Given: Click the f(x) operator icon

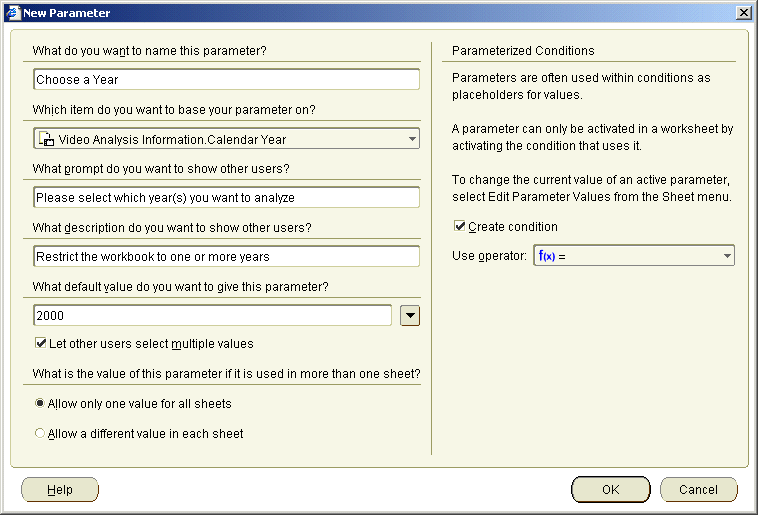Looking at the screenshot, I should click(547, 256).
